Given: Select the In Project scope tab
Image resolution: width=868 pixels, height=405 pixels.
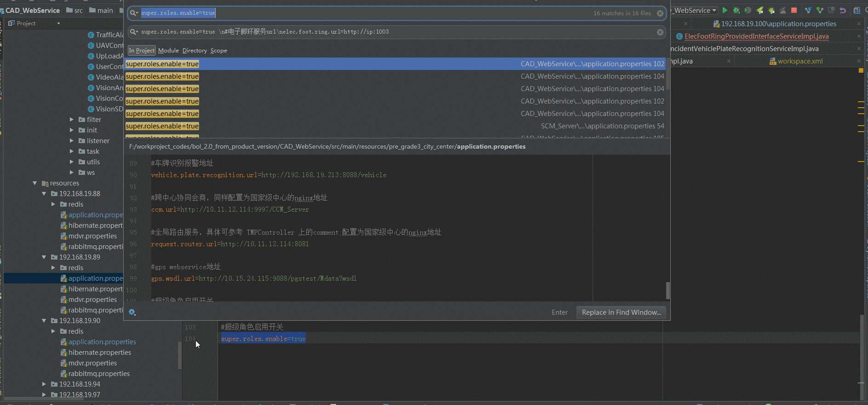Looking at the screenshot, I should [x=142, y=51].
